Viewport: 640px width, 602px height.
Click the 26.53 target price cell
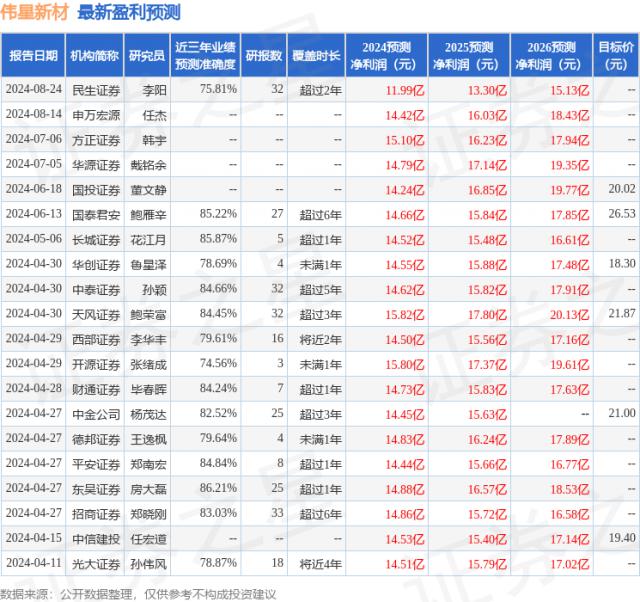(x=620, y=214)
